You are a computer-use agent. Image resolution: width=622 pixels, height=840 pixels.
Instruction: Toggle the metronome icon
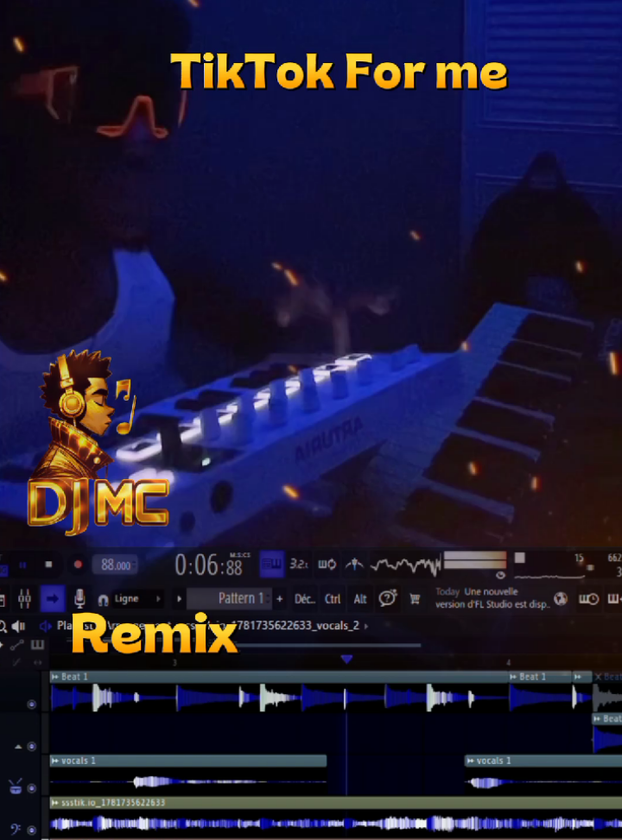tap(354, 564)
